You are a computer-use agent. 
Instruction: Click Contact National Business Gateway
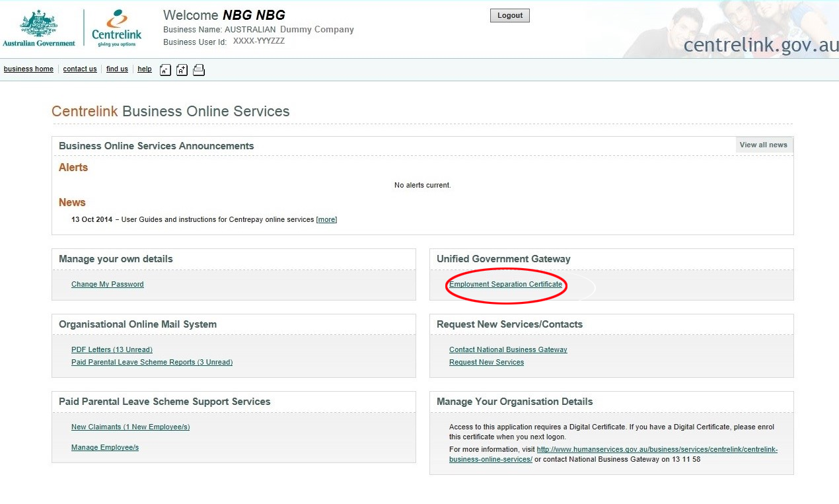point(508,349)
